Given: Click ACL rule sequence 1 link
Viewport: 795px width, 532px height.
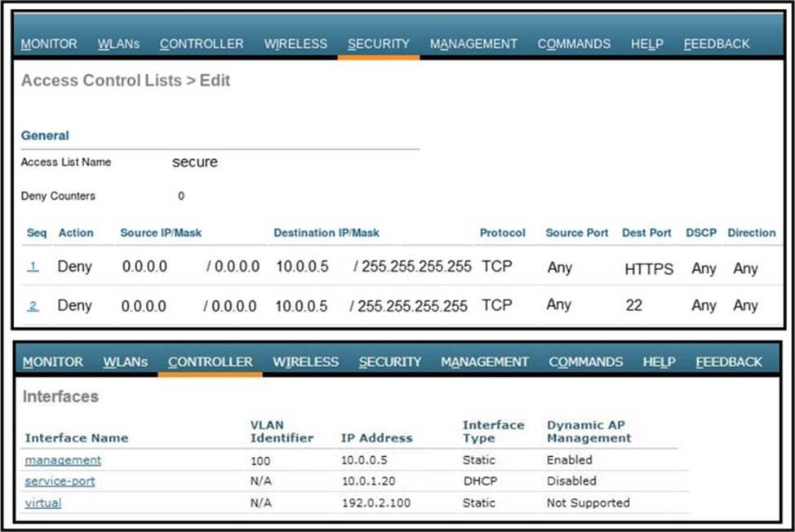Looking at the screenshot, I should 33,267.
